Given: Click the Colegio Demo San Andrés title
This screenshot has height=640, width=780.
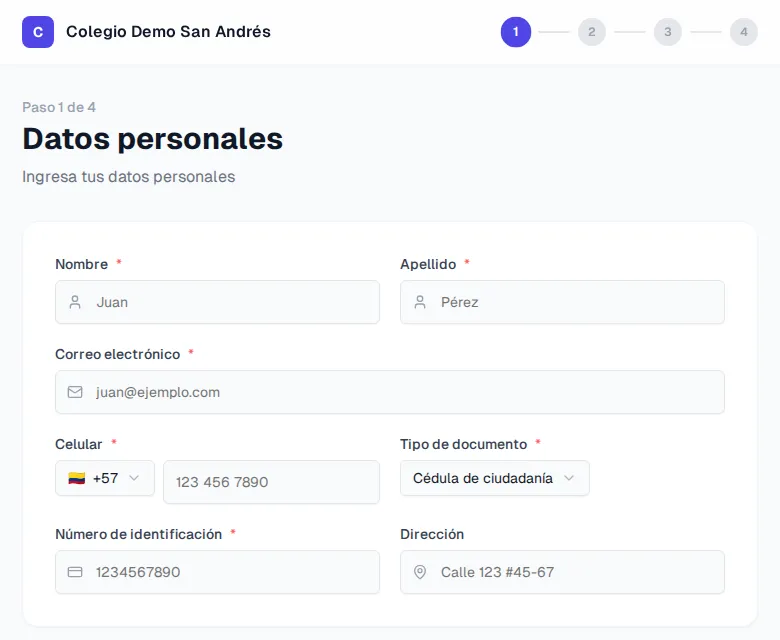Looking at the screenshot, I should coord(169,32).
